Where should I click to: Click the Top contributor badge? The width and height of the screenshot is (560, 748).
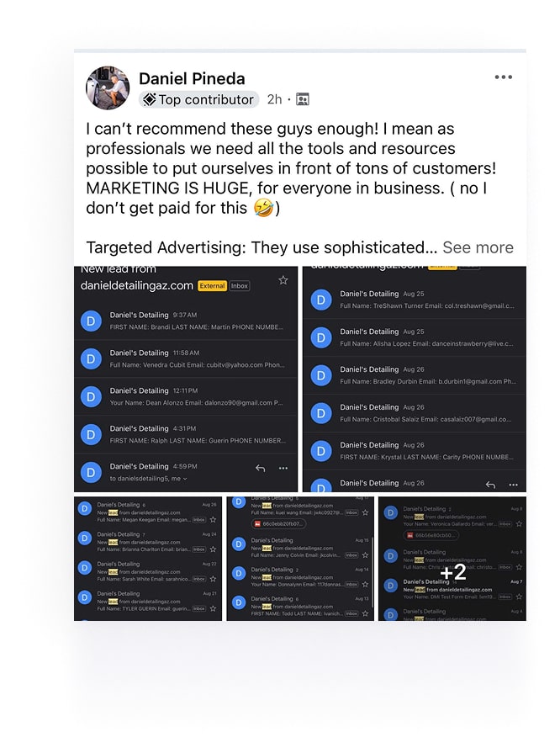click(x=198, y=99)
